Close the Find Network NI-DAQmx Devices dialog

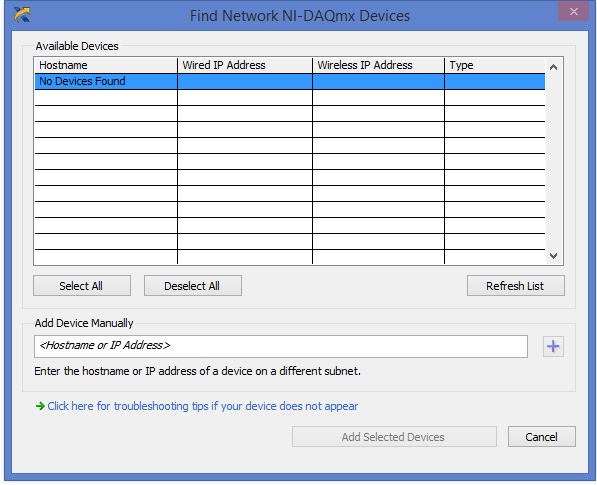[573, 12]
